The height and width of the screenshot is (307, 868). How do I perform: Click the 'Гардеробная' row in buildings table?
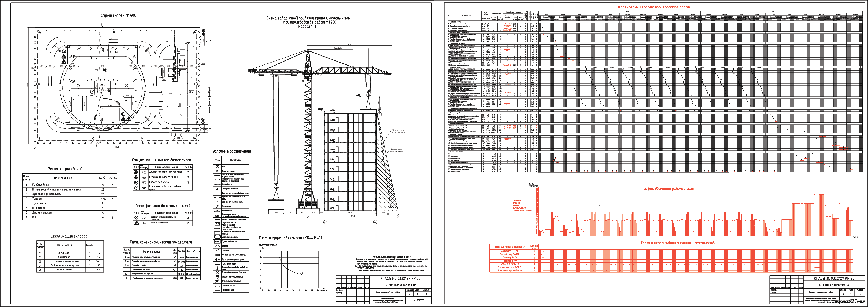[x=40, y=185]
